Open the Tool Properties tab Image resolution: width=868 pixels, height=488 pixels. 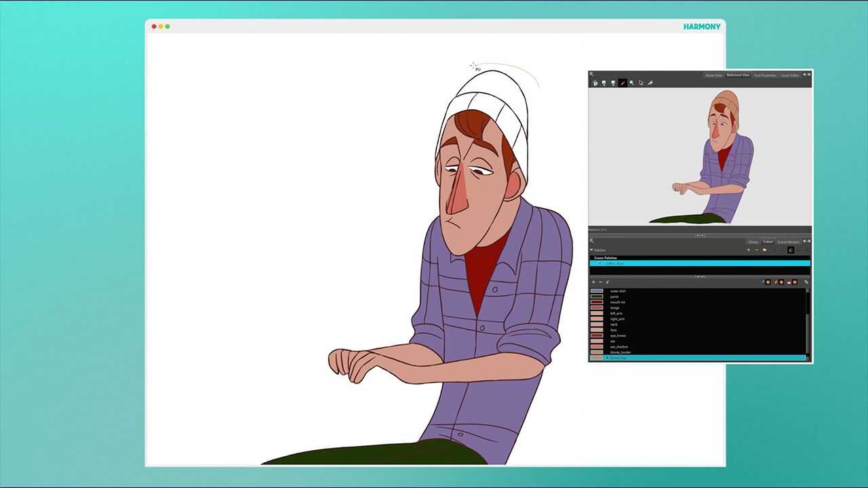(765, 75)
